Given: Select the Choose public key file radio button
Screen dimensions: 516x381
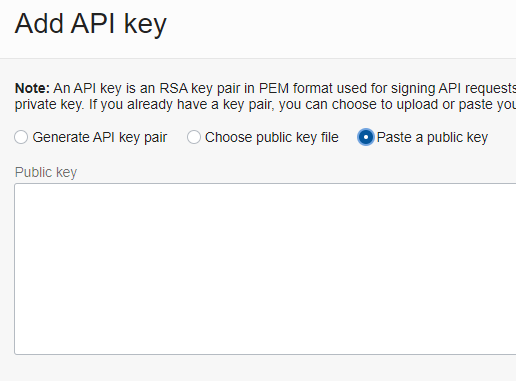Looking at the screenshot, I should pos(194,137).
